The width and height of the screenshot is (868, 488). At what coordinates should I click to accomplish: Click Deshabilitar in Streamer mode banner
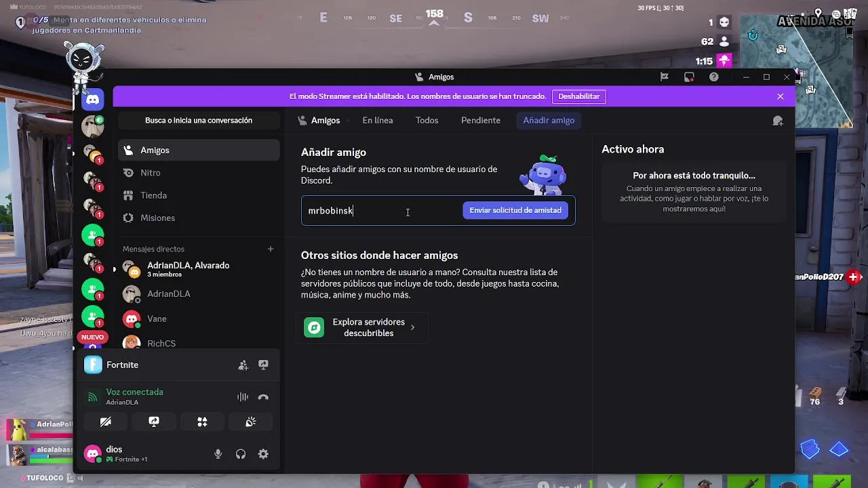tap(579, 96)
